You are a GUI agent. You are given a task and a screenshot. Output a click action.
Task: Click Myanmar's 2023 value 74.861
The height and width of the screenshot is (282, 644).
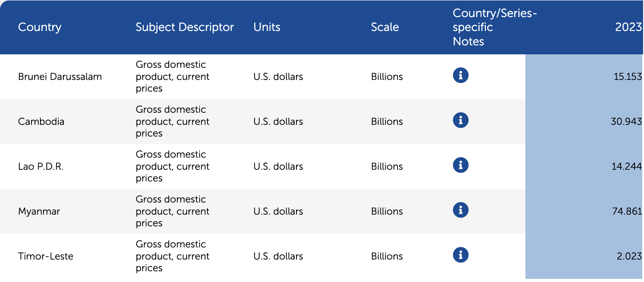(x=626, y=211)
